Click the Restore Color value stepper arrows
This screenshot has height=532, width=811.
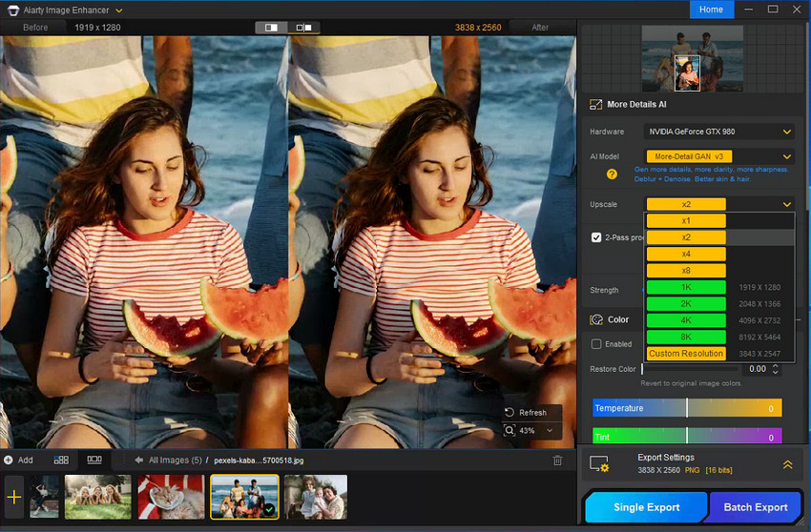point(775,369)
